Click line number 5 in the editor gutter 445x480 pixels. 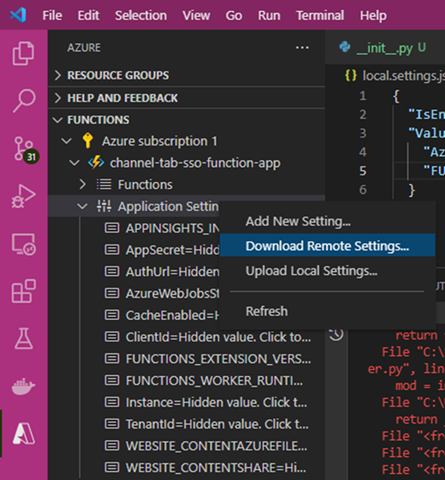[363, 171]
